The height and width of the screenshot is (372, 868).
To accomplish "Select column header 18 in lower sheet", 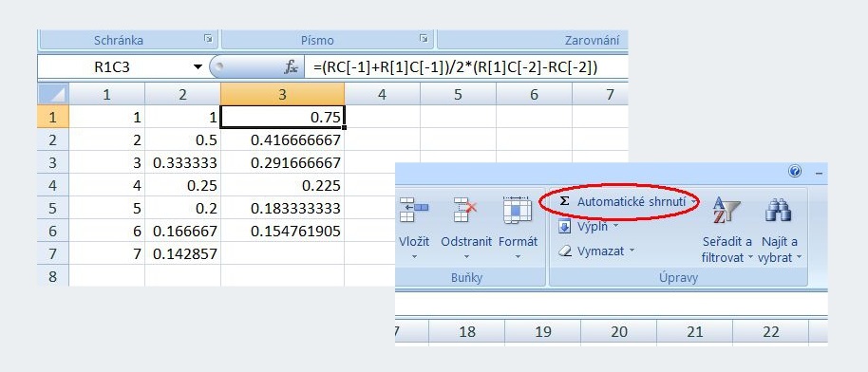I will click(x=467, y=331).
